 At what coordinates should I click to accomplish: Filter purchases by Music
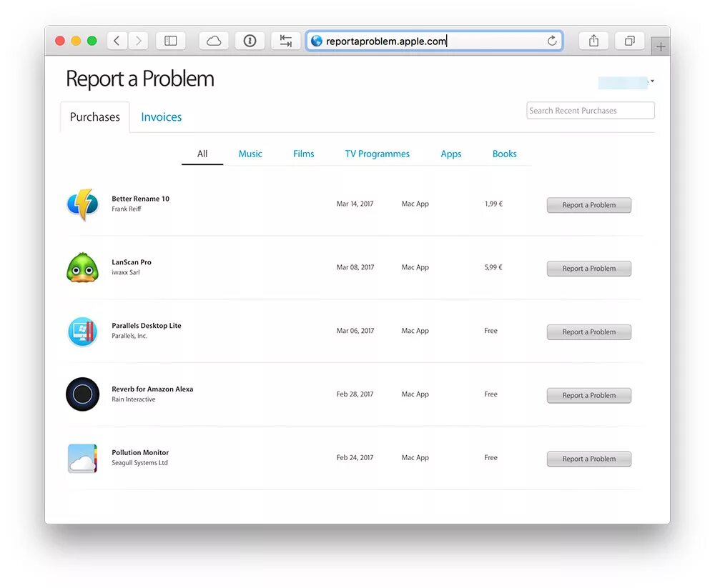(250, 154)
